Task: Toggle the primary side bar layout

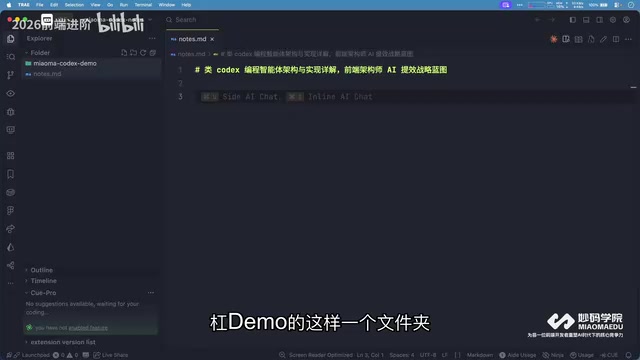Action: coord(573,20)
